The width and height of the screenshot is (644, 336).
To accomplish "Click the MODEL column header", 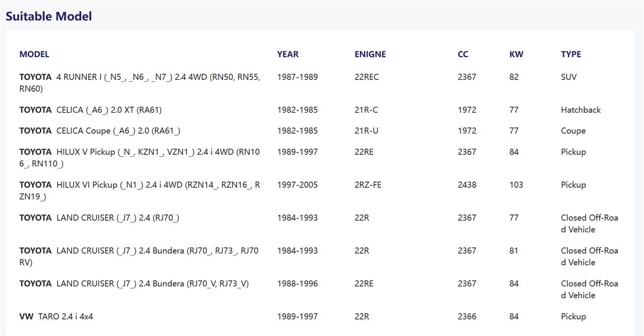I will 34,54.
